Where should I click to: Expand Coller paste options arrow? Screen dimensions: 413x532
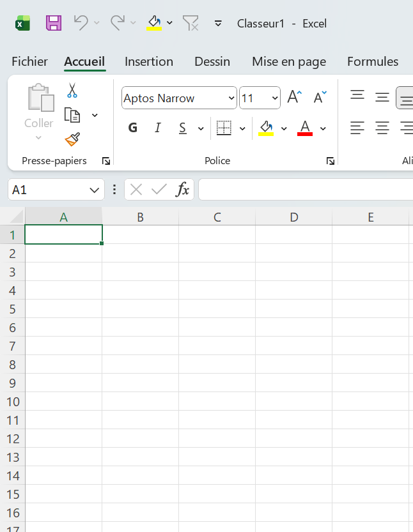coord(39,137)
